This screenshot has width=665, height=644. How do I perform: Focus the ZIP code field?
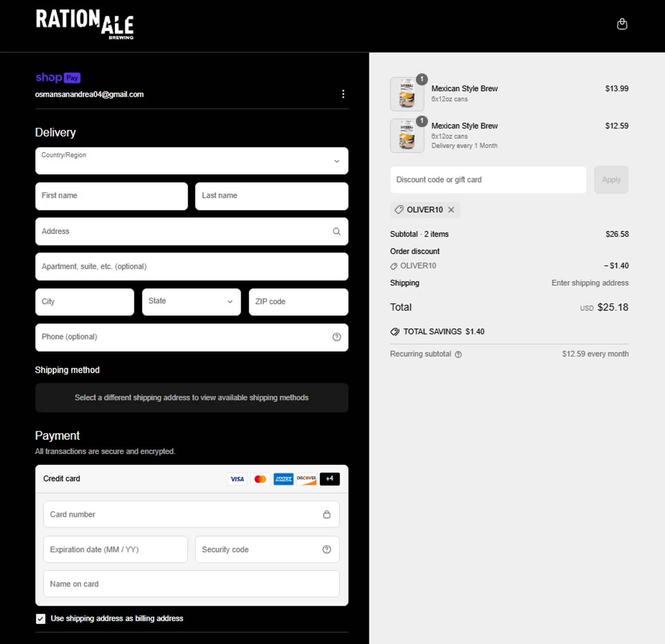click(299, 302)
